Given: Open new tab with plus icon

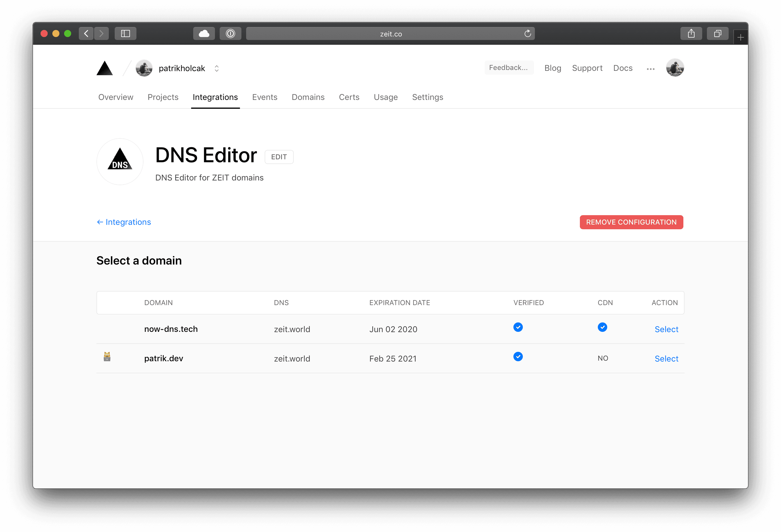Looking at the screenshot, I should click(x=740, y=38).
